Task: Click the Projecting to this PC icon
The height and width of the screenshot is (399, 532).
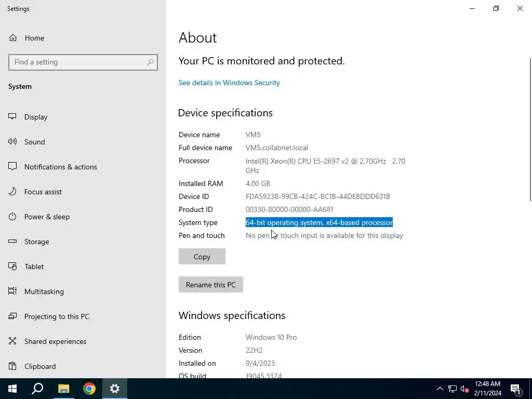Action: 12,316
